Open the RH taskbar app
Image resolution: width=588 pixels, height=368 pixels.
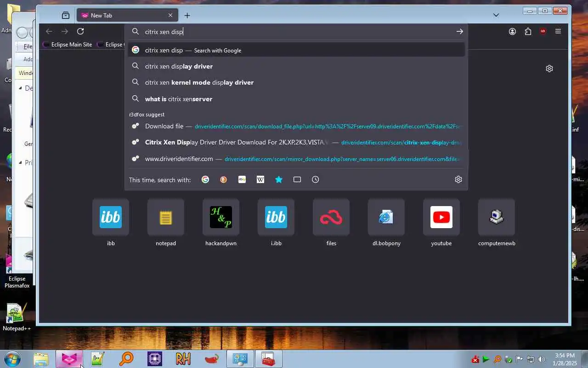tap(183, 359)
